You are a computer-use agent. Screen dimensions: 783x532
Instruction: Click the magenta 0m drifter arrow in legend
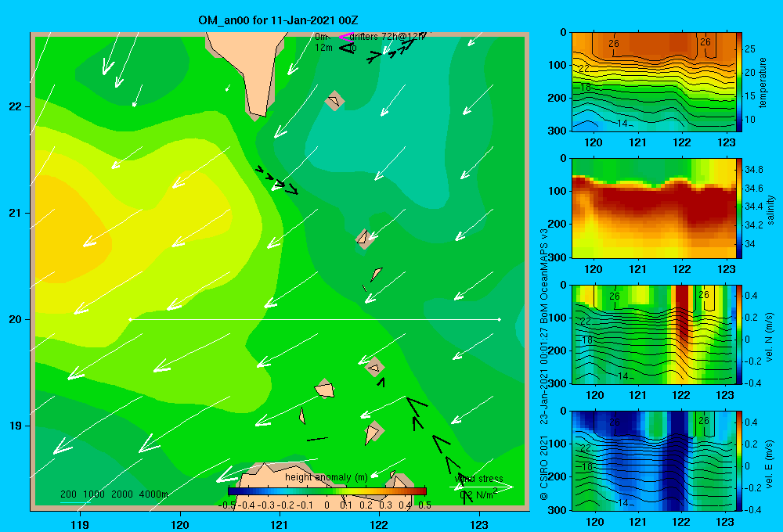pyautogui.click(x=345, y=37)
